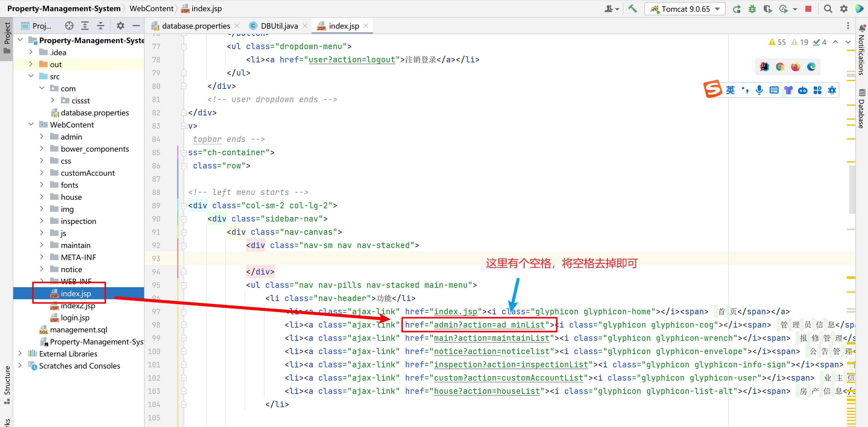Open the Tomcat 9.0.65 run configuration dropdown

685,9
